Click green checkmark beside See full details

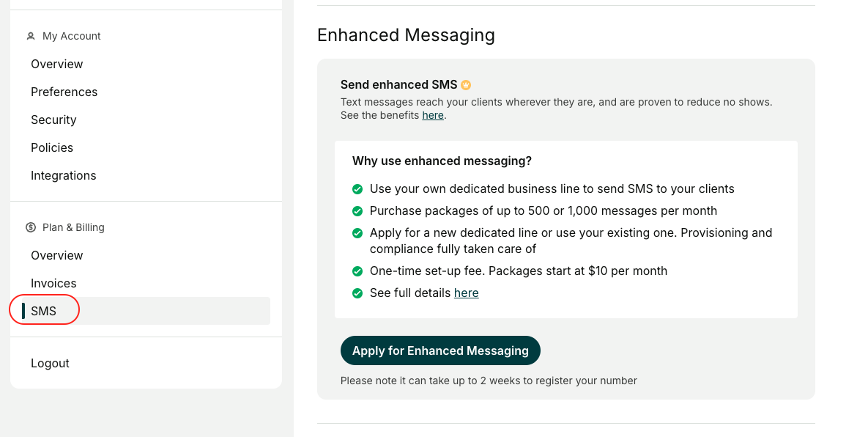357,293
